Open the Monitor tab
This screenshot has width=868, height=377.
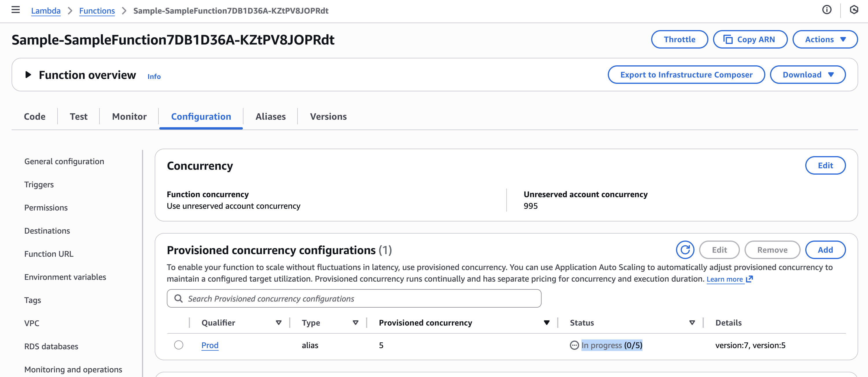(x=129, y=117)
